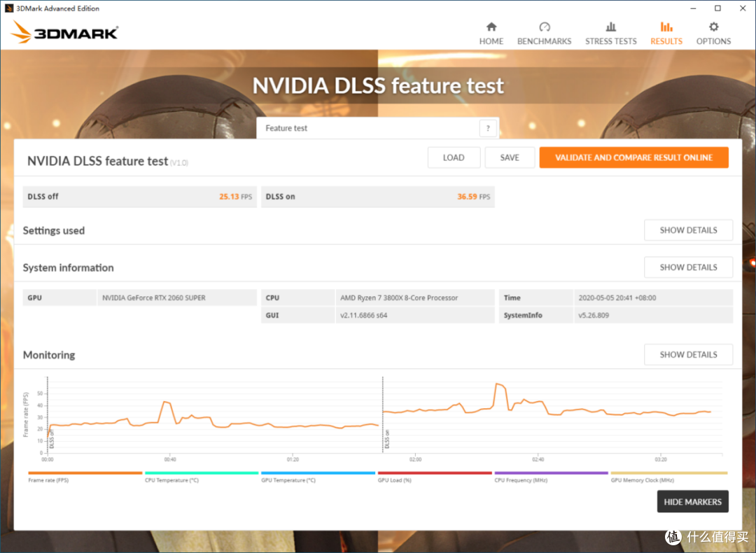The height and width of the screenshot is (553, 756).
Task: Select the RESULTS tab
Action: [666, 34]
